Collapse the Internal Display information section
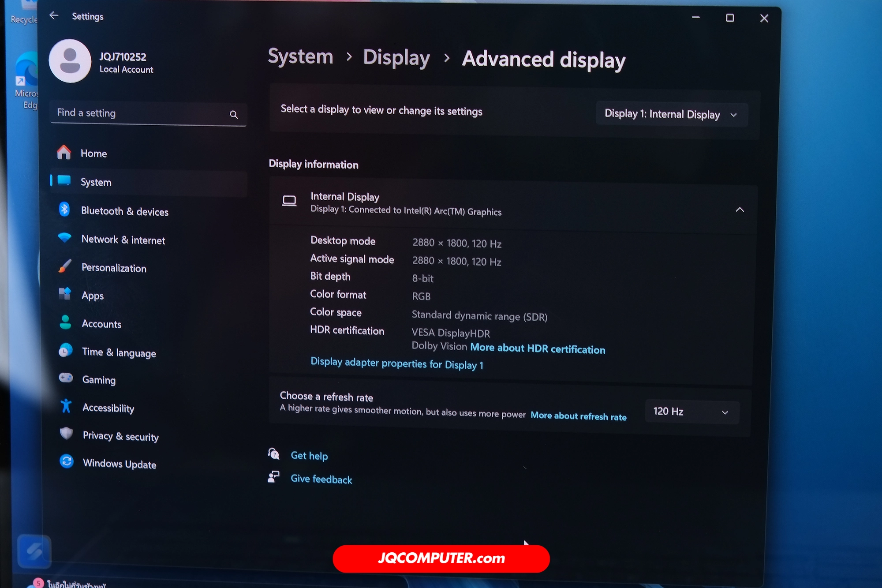The width and height of the screenshot is (882, 588). point(740,210)
